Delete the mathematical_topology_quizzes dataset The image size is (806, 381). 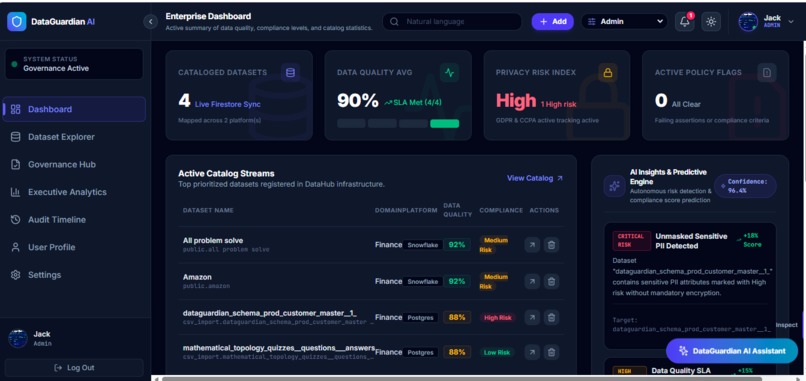coord(552,352)
